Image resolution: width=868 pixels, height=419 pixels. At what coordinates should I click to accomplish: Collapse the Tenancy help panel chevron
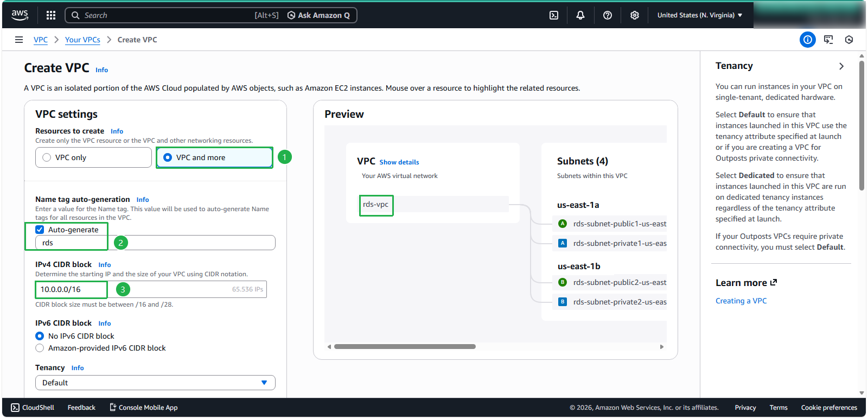click(841, 66)
